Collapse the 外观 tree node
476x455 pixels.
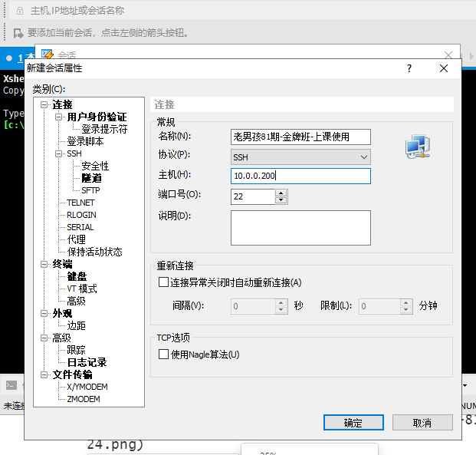[x=44, y=313]
